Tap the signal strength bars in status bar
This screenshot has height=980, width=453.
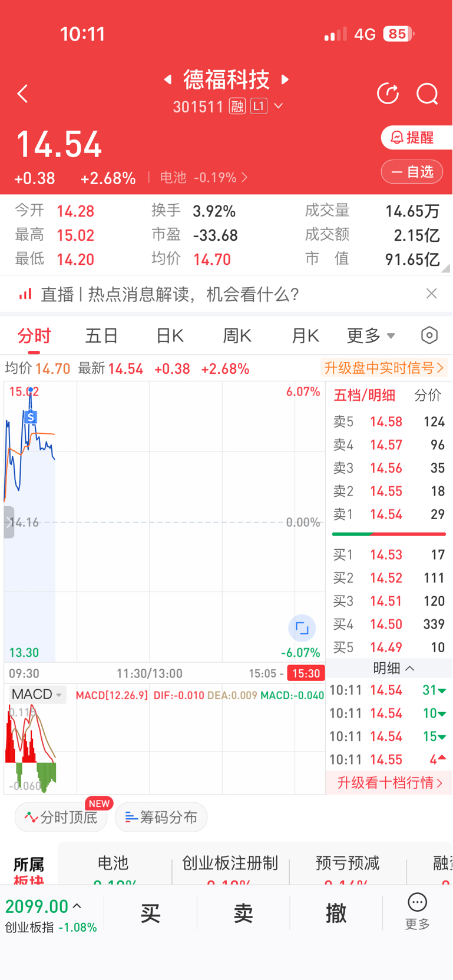click(336, 34)
